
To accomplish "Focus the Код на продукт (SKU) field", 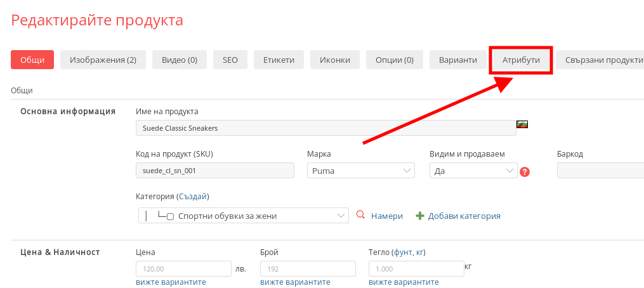I will (x=214, y=171).
